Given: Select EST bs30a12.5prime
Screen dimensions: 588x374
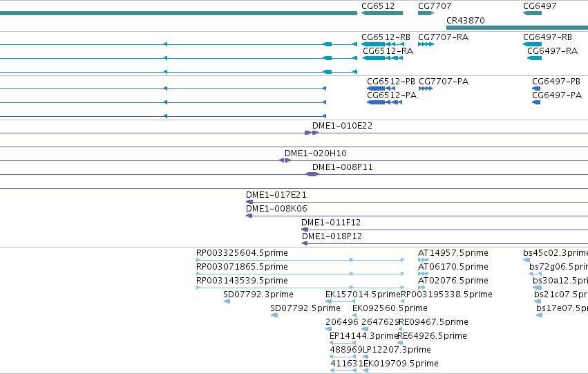Looking at the screenshot, I should click(537, 288).
